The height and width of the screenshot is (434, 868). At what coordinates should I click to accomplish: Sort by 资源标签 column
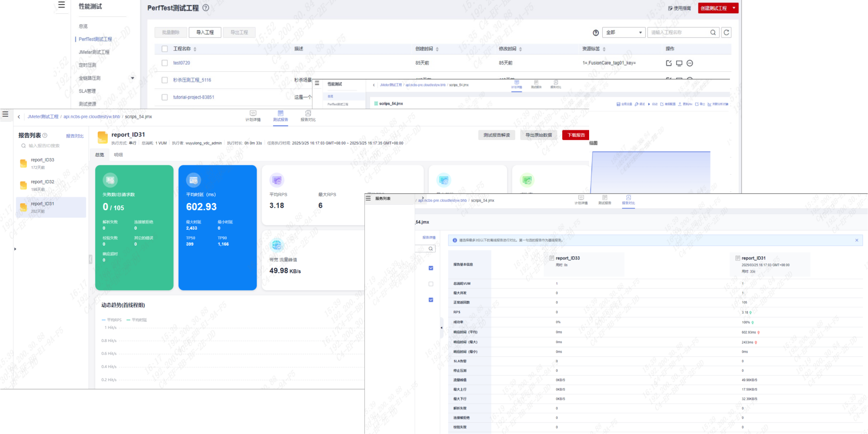tap(604, 49)
